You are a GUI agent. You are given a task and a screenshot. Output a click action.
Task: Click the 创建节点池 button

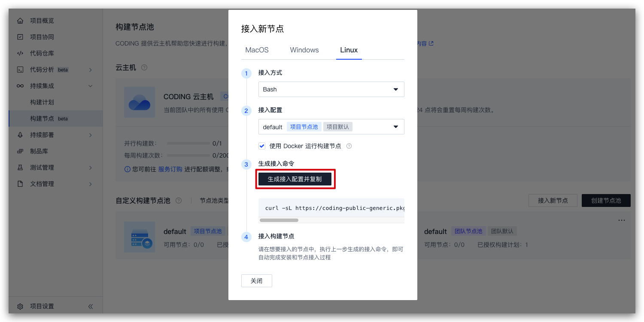click(606, 200)
